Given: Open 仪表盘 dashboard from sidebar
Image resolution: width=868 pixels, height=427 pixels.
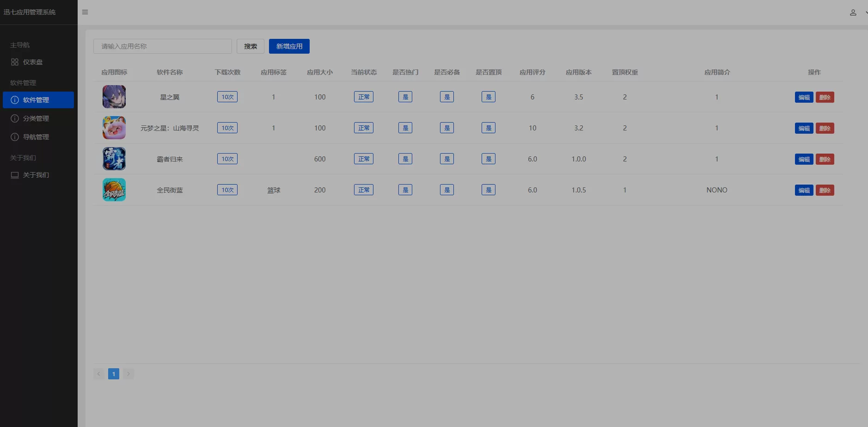Looking at the screenshot, I should [33, 62].
